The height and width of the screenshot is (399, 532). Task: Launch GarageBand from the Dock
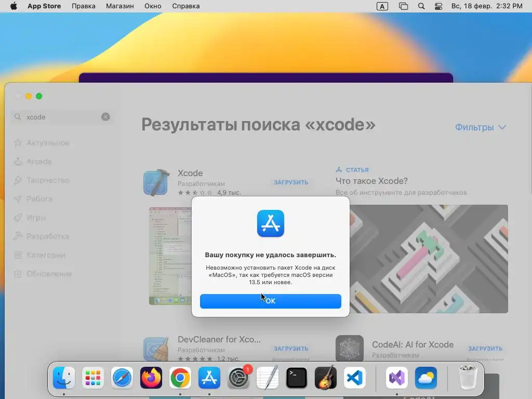(x=326, y=378)
